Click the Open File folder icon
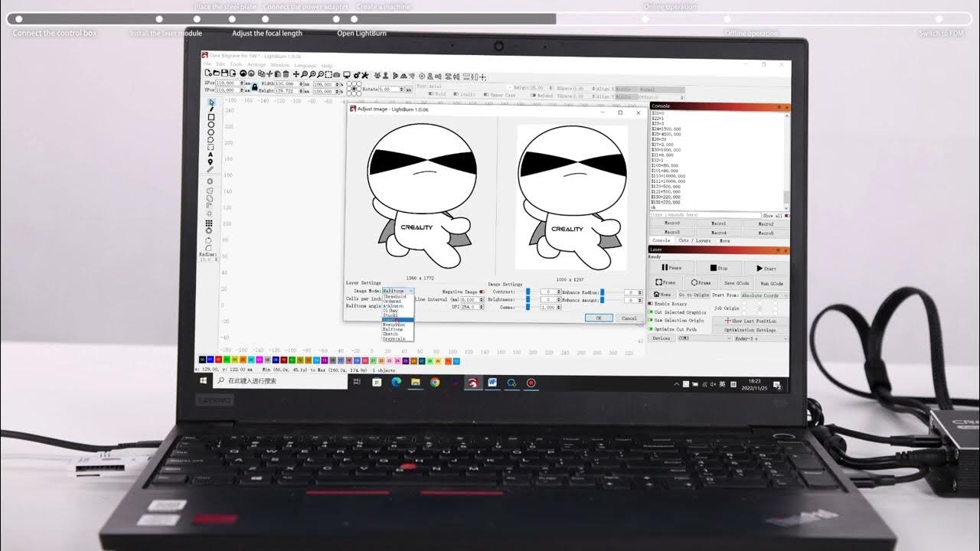This screenshot has height=551, width=980. point(216,74)
